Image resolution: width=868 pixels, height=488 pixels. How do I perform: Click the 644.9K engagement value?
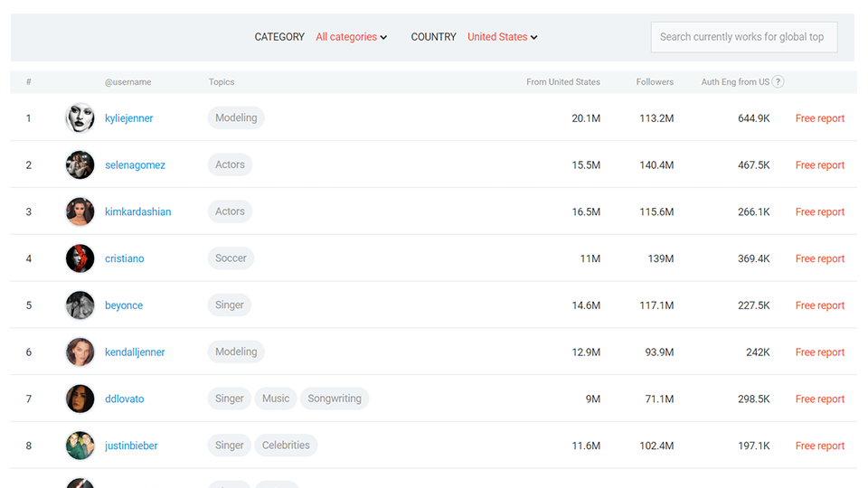point(754,117)
